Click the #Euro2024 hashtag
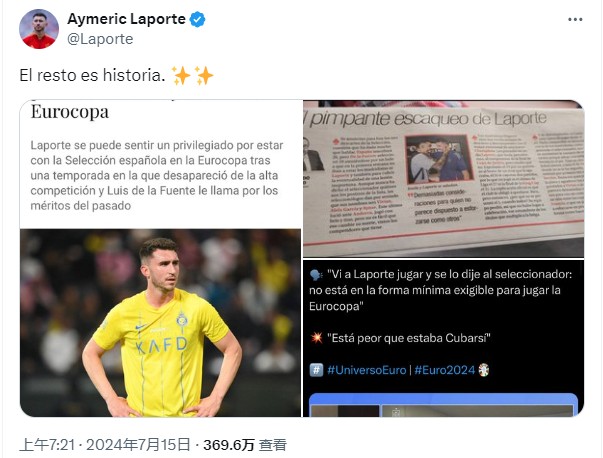The height and width of the screenshot is (458, 603). [x=445, y=370]
